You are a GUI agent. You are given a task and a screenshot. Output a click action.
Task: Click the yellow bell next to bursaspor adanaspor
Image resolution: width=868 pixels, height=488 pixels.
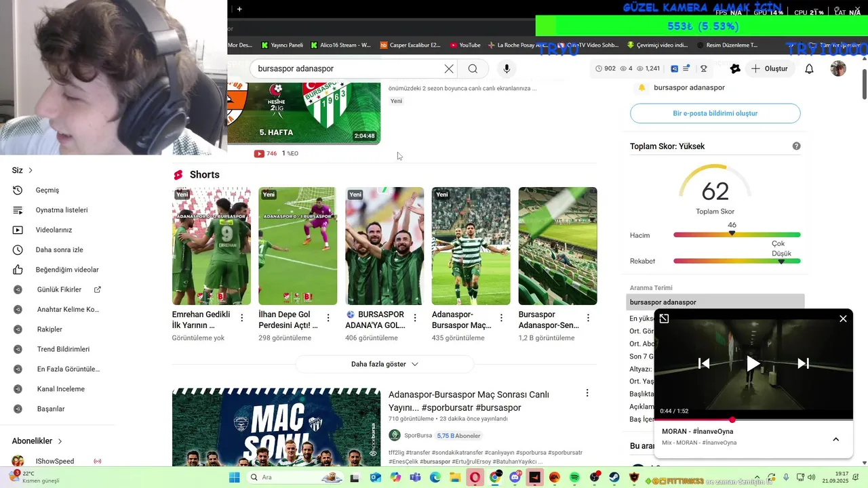[642, 87]
